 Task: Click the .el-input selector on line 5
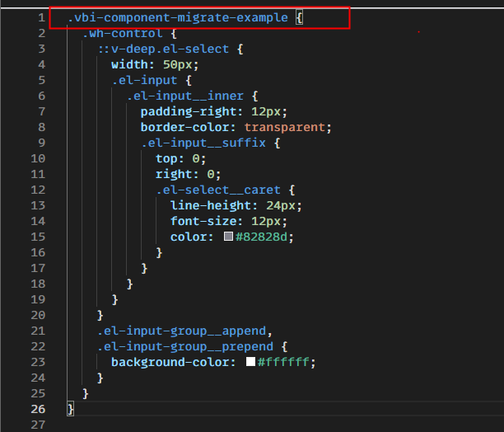[x=144, y=80]
